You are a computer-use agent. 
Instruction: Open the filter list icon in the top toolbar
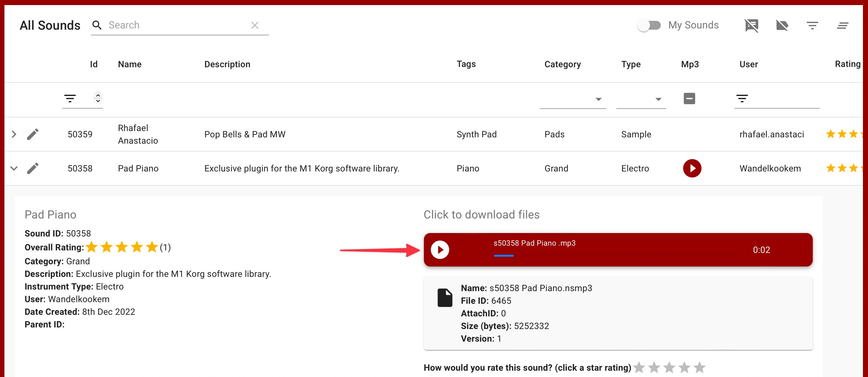(812, 25)
